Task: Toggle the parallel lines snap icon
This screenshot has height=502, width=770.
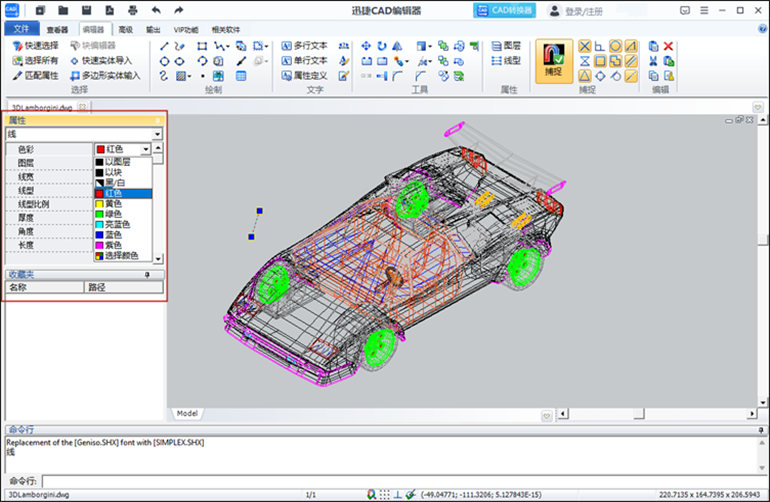Action: pos(631,61)
